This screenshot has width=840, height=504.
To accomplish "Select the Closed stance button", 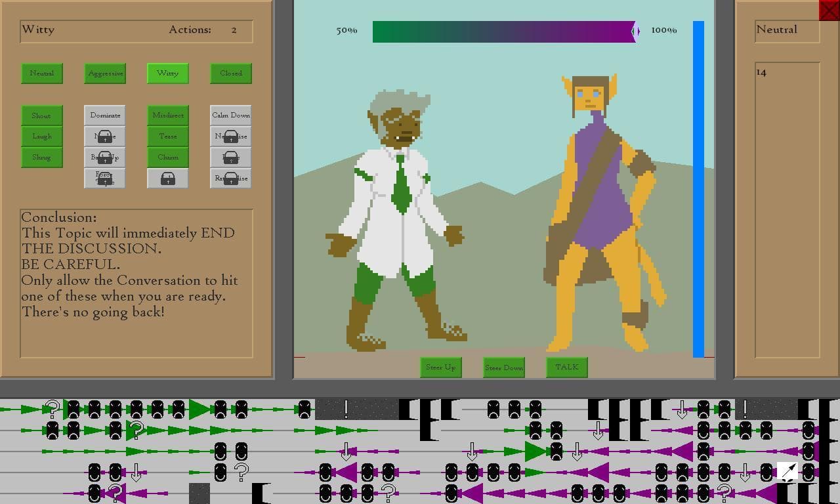I will 231,73.
